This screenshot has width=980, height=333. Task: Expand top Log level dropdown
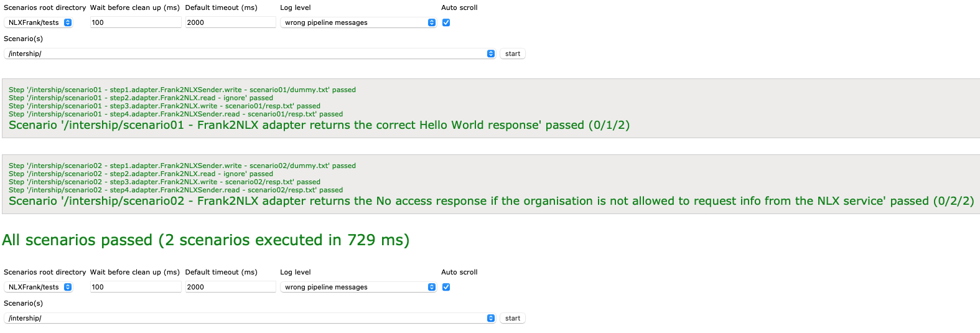(x=358, y=22)
